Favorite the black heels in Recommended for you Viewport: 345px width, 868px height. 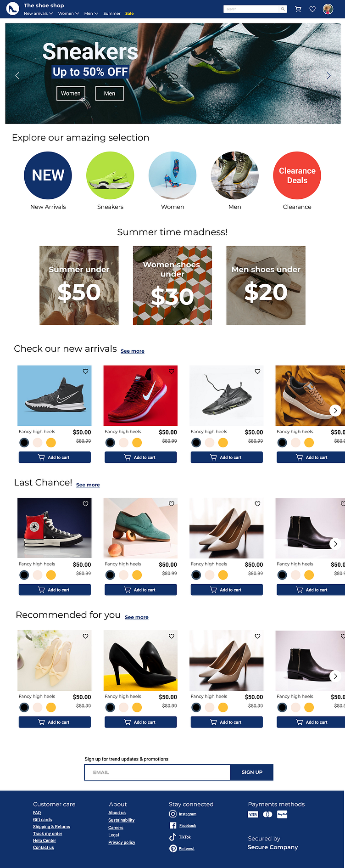[x=172, y=636]
